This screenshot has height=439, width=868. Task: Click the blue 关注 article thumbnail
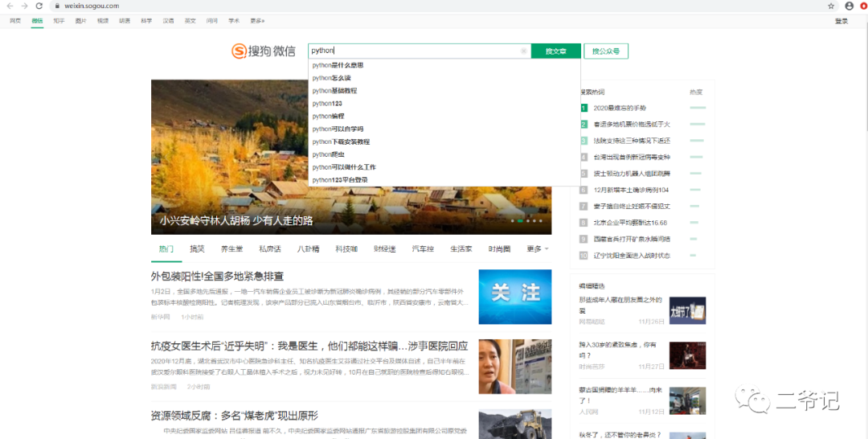[515, 297]
